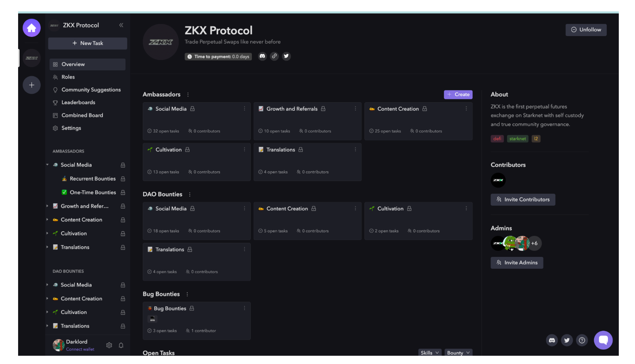Open the home icon in sidebar
Viewport: 635px width, 364px height.
31,28
